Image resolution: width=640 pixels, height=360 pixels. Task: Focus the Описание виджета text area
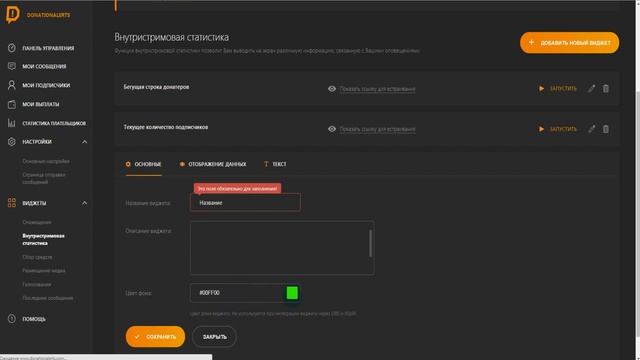282,248
